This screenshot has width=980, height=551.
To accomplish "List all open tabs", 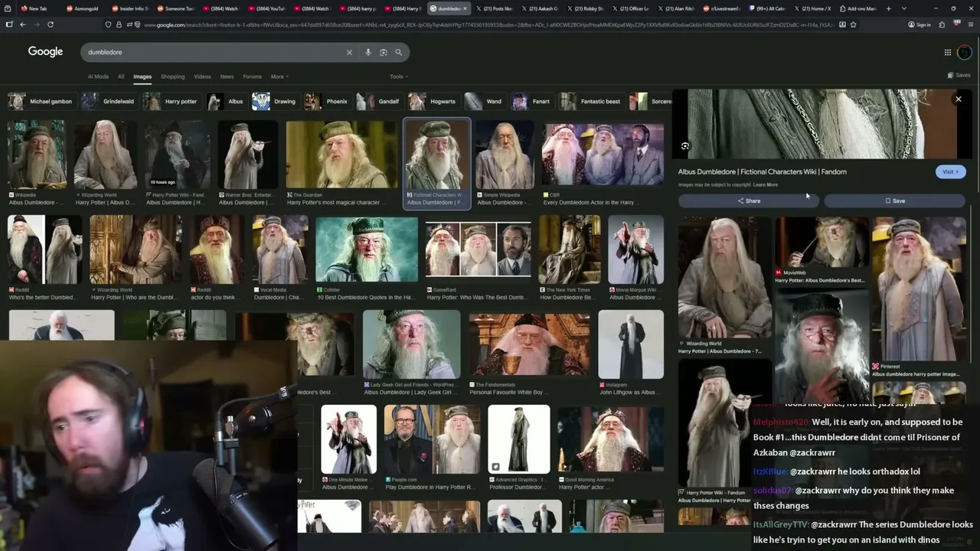I will click(903, 8).
